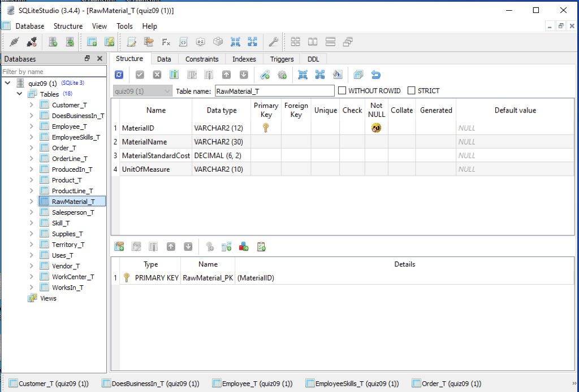This screenshot has width=579, height=392.
Task: Enable the WITHOUT ROWID checkbox
Action: pyautogui.click(x=342, y=91)
